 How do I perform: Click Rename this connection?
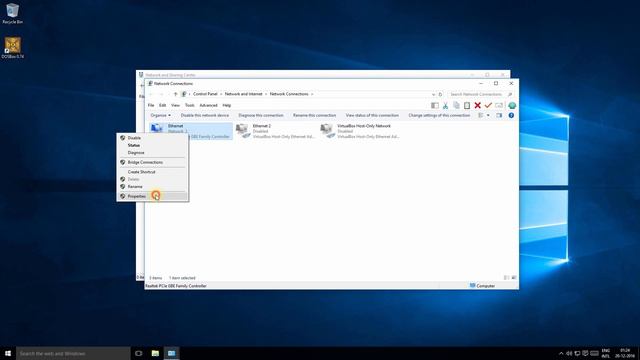[314, 116]
